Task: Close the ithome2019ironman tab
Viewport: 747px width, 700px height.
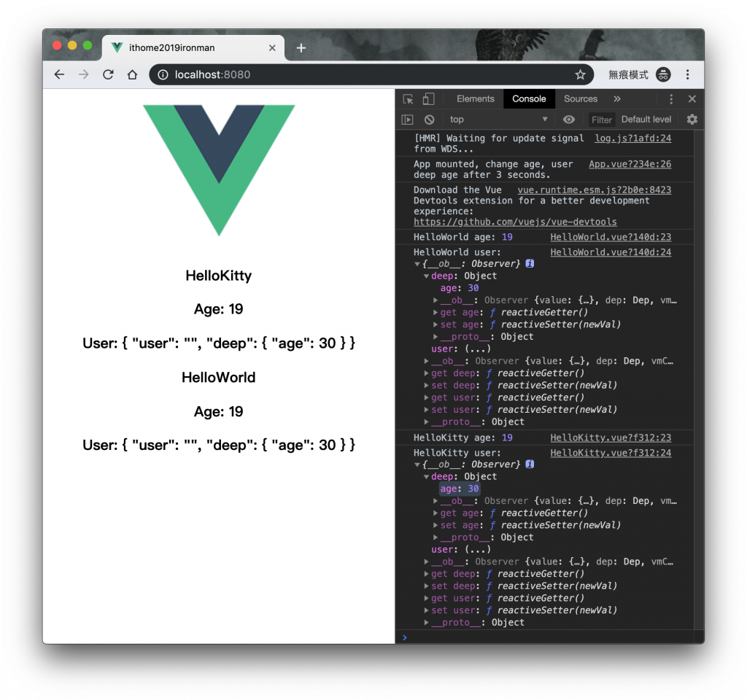Action: 272,48
